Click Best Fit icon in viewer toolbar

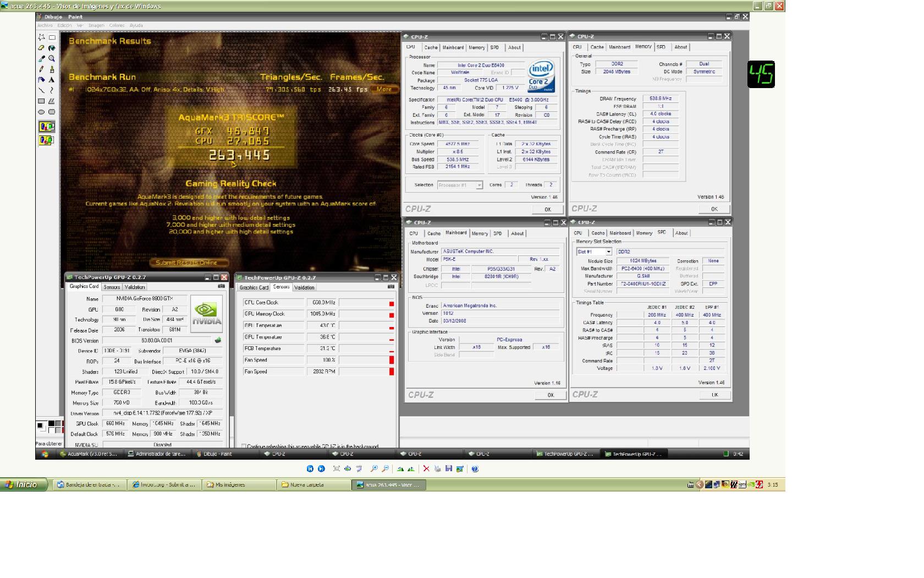pos(337,468)
